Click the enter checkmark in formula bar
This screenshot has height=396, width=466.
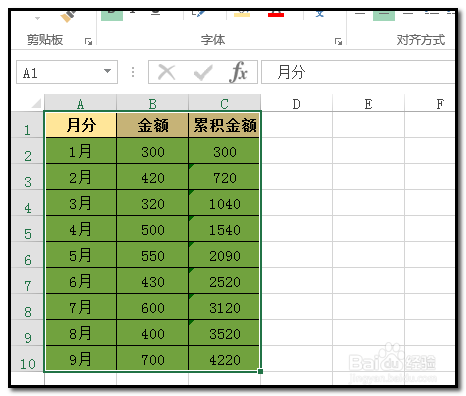[x=203, y=72]
